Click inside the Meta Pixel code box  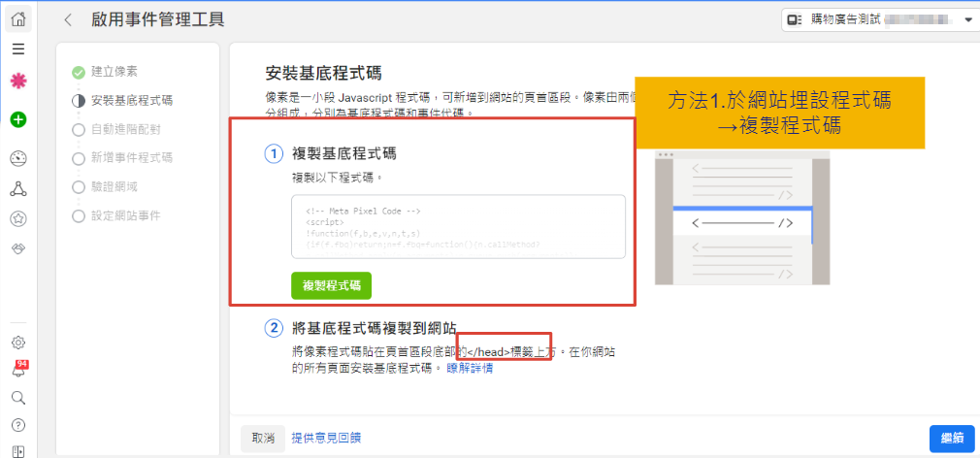click(x=458, y=227)
